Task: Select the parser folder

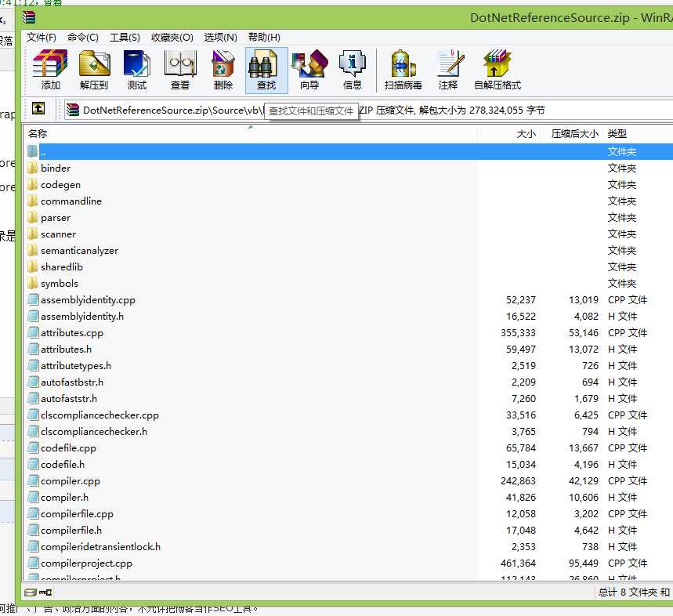Action: [x=56, y=218]
